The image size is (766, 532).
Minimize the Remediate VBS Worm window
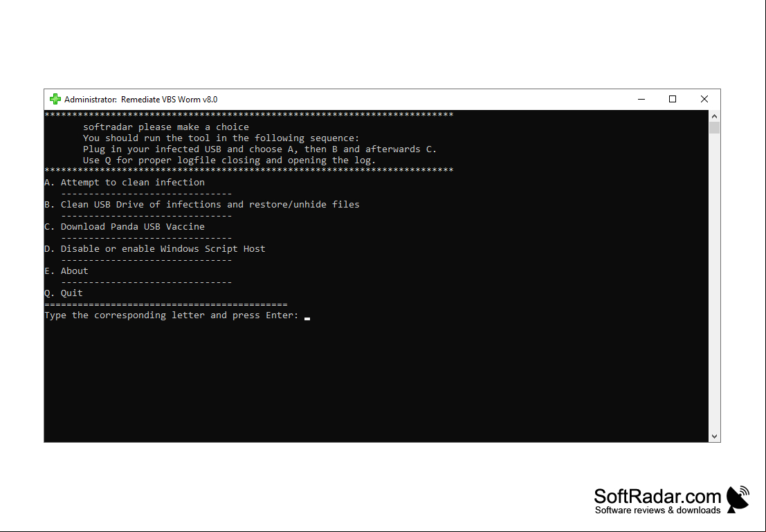coord(641,99)
